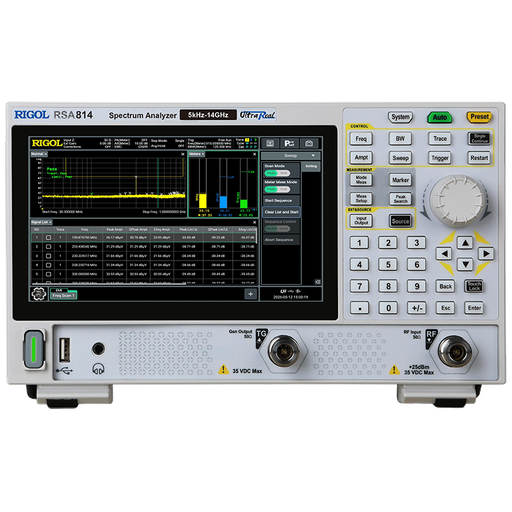Push number key 0
The height and width of the screenshot is (512, 512).
pos(388,308)
